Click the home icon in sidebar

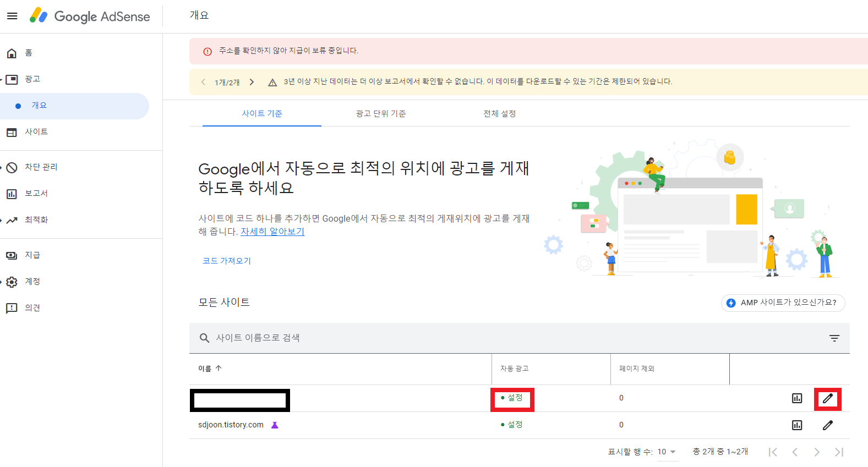[x=12, y=53]
